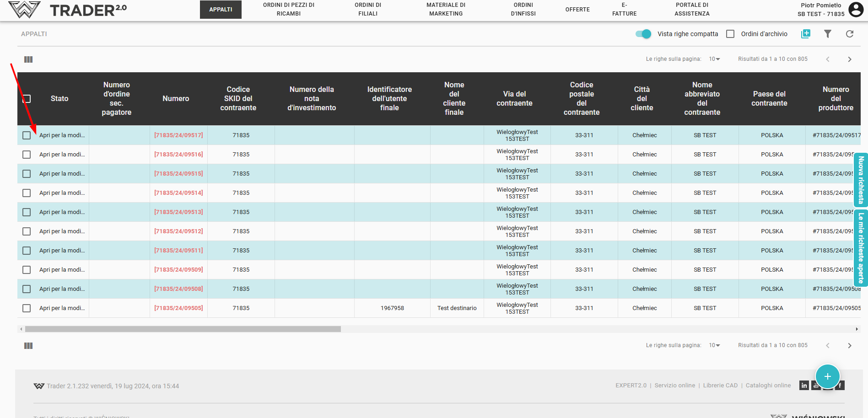Screen dimensions: 868x418
Task: Open the LinkedIn icon in footer
Action: click(804, 386)
